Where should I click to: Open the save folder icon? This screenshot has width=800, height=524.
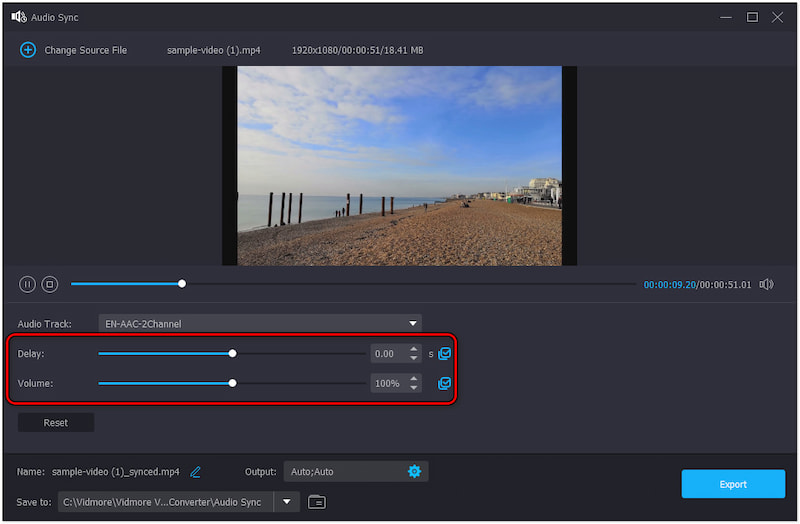point(317,502)
